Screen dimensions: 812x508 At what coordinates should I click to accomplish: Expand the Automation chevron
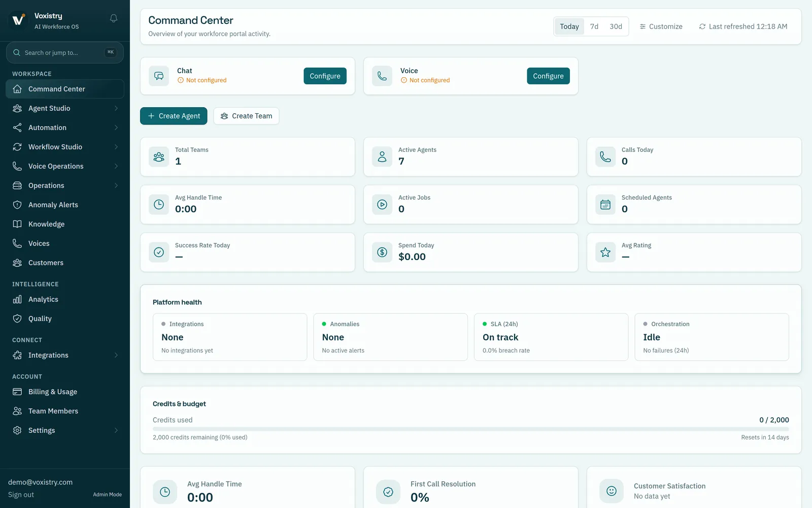pyautogui.click(x=116, y=128)
